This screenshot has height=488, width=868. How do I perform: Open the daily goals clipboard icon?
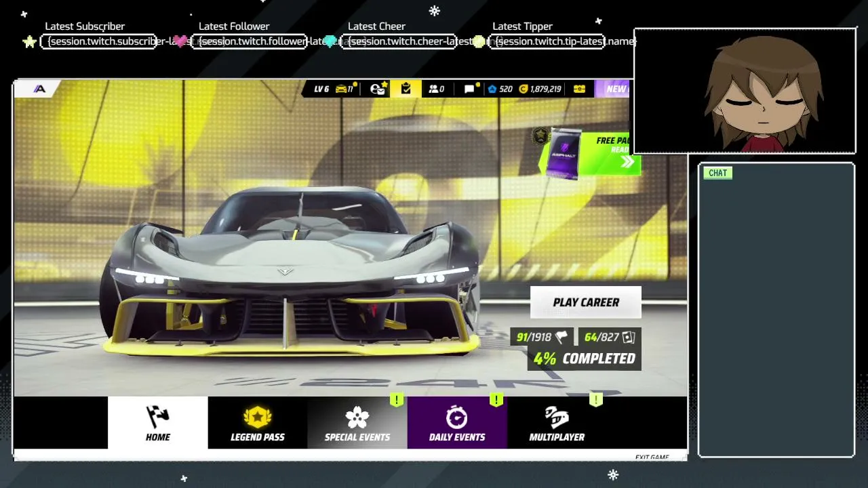click(406, 89)
